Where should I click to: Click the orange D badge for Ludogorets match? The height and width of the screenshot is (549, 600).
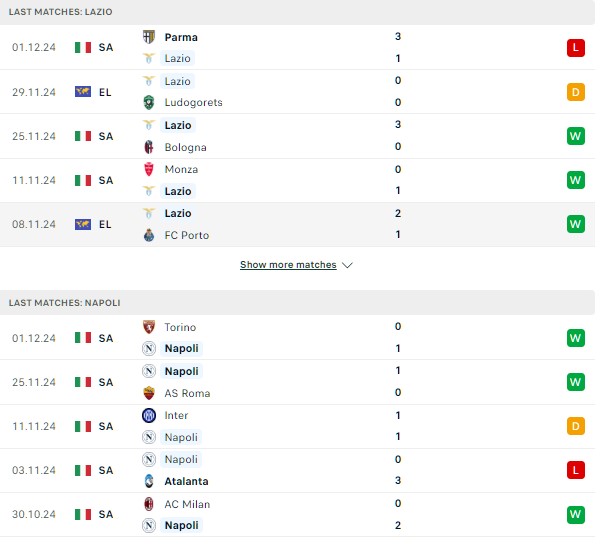point(576,92)
